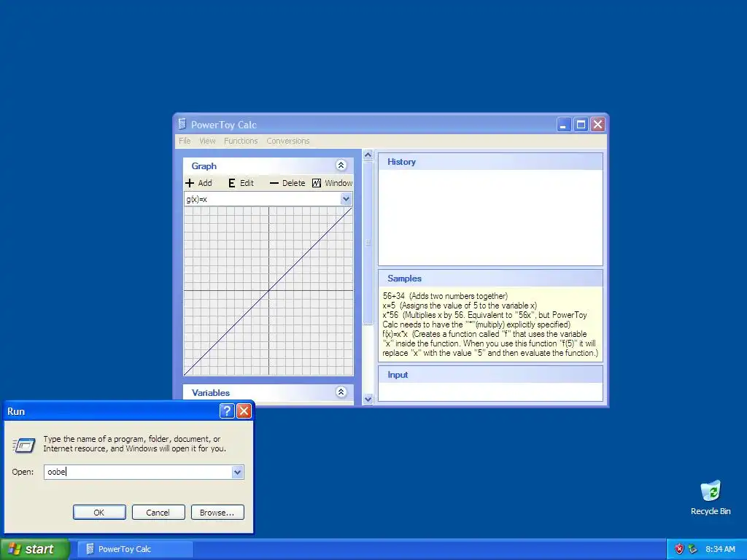Screen dimensions: 747x560
Task: Collapse the Variables panel with chevron icon
Action: [x=341, y=392]
